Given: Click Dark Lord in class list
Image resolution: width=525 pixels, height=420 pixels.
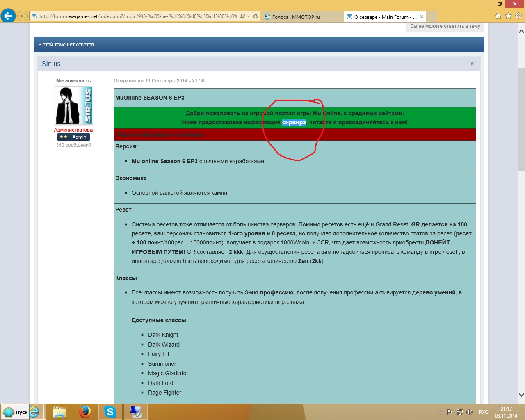Looking at the screenshot, I should coord(161,383).
